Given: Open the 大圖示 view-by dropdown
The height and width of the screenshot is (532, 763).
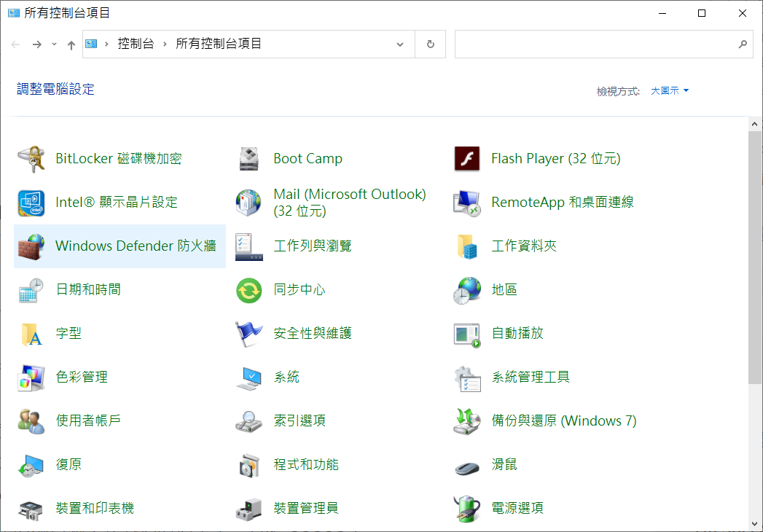Looking at the screenshot, I should (670, 90).
